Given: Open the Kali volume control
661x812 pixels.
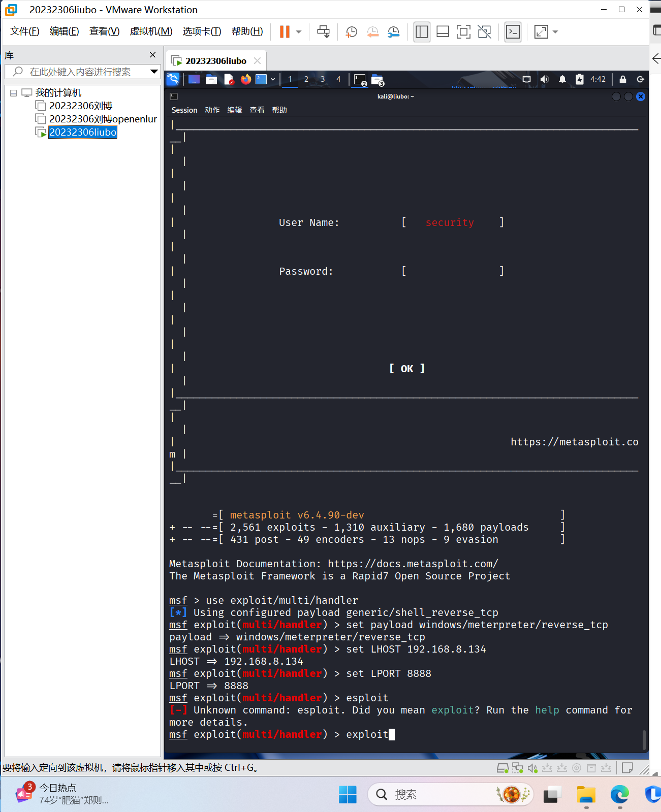Looking at the screenshot, I should (545, 79).
